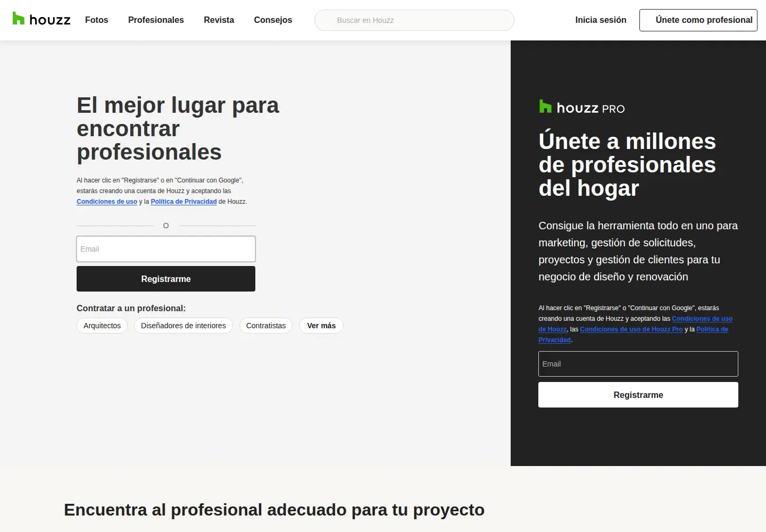Open Condiciones de uso link under the heading
This screenshot has height=532, width=766.
click(107, 202)
